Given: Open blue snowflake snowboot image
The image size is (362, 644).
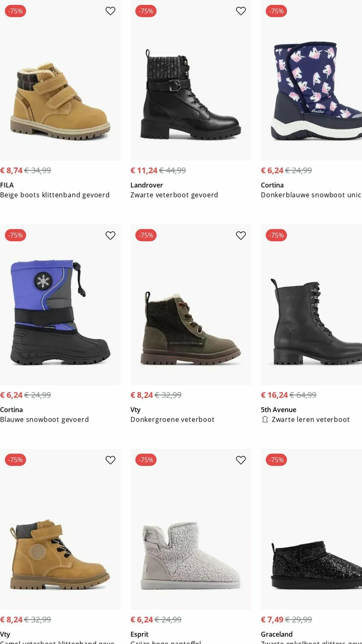Looking at the screenshot, I should tap(60, 313).
